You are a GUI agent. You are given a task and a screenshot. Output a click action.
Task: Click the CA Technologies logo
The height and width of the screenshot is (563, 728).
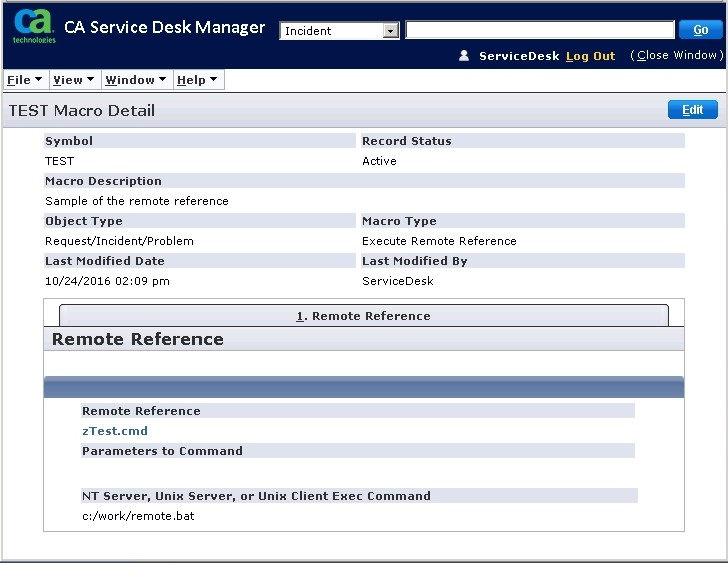(x=34, y=29)
